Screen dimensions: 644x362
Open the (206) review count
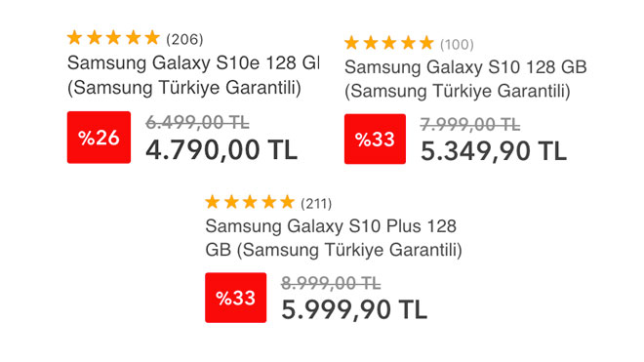[184, 39]
